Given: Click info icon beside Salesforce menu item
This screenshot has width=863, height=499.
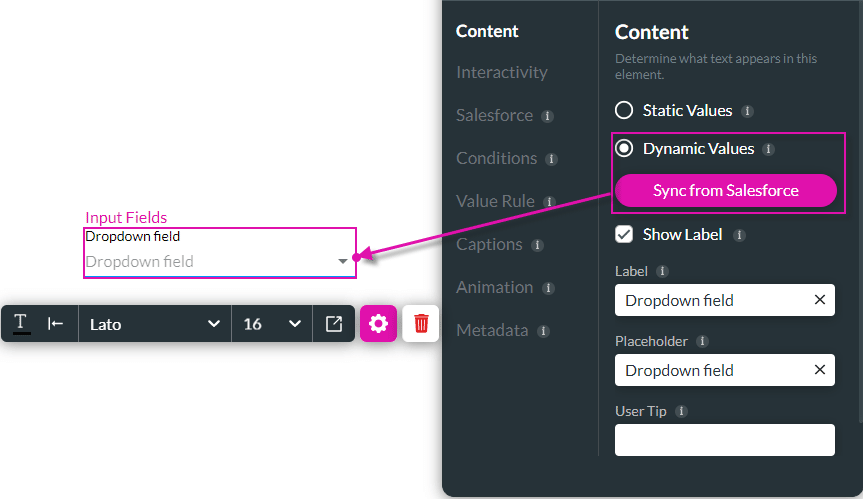Looking at the screenshot, I should 547,116.
